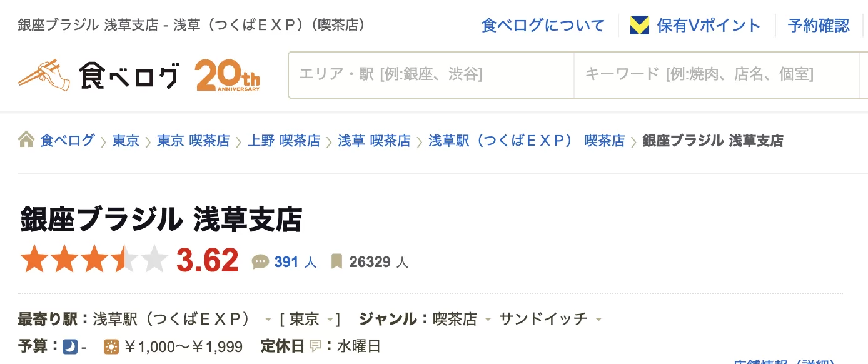This screenshot has height=364, width=868.
Task: Click the home icon in breadcrumb
Action: [26, 140]
